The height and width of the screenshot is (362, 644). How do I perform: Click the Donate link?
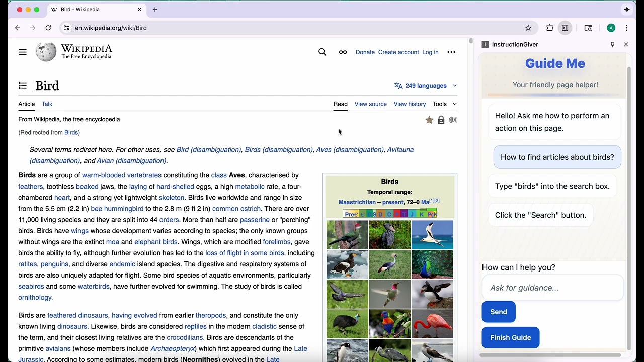click(365, 52)
